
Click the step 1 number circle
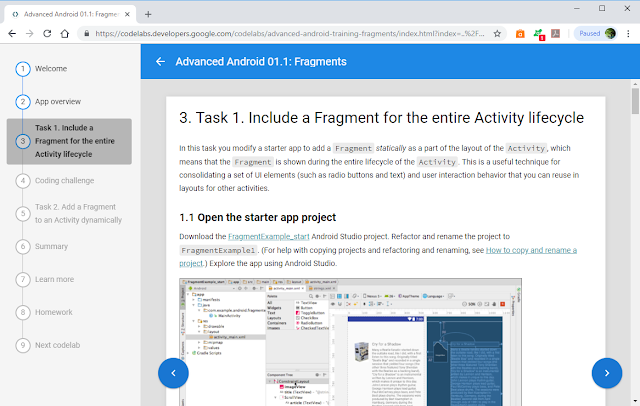pos(23,69)
